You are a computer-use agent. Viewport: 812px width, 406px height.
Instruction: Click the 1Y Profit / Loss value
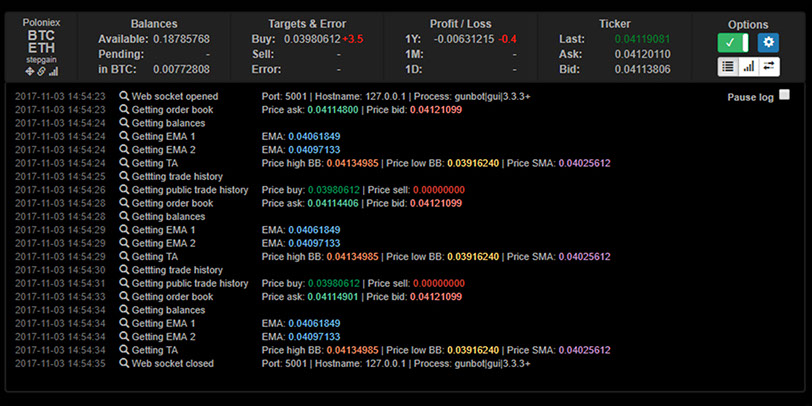(465, 39)
